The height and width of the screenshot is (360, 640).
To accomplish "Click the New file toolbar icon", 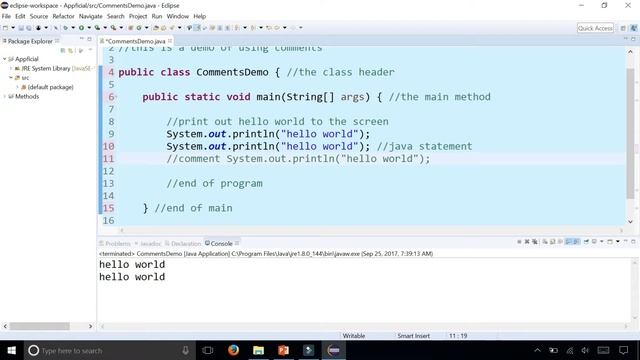I will 5,28.
